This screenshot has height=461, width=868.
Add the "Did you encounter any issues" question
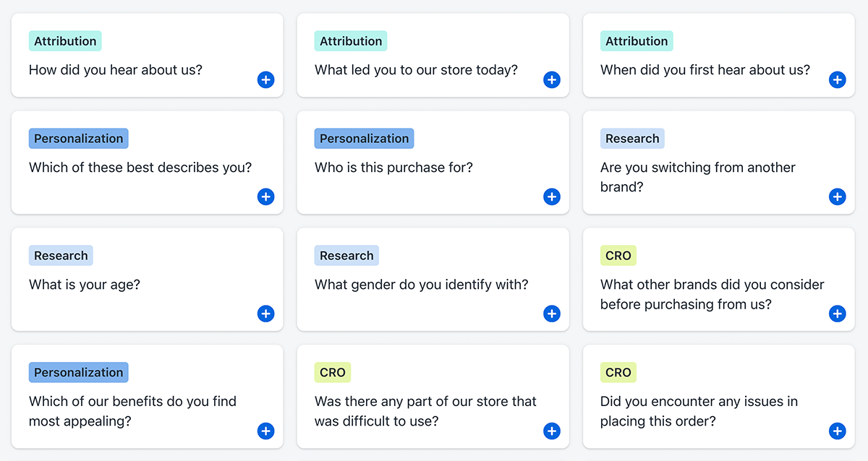pos(837,431)
